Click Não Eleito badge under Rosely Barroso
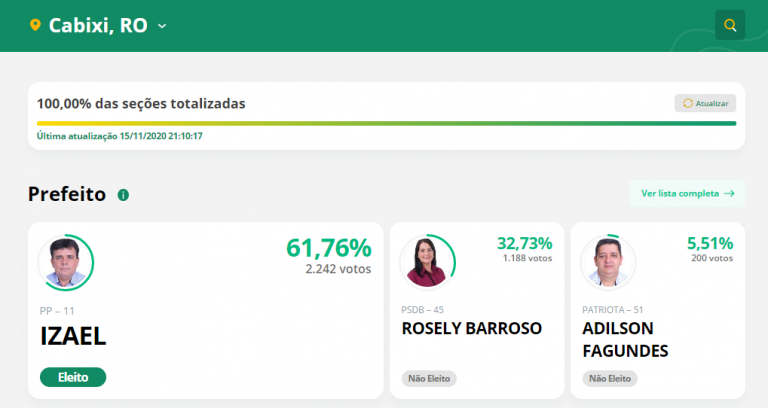Screen dimensions: 768x408 429,379
